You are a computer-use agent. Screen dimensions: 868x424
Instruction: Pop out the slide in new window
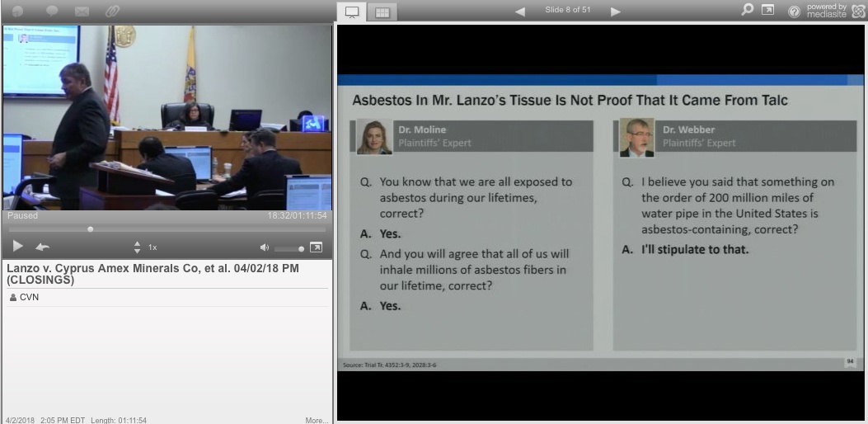pyautogui.click(x=767, y=11)
